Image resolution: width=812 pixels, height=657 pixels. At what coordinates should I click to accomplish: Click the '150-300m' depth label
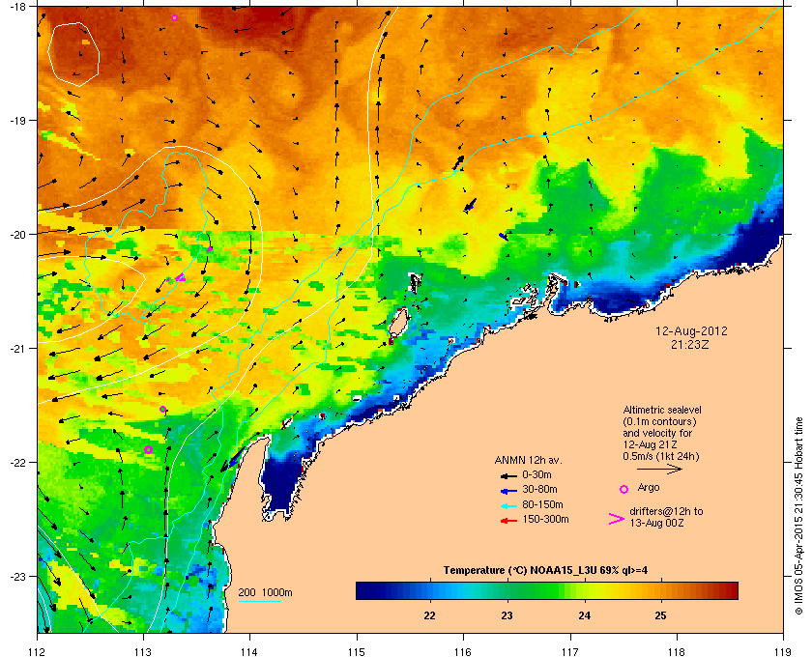point(545,519)
